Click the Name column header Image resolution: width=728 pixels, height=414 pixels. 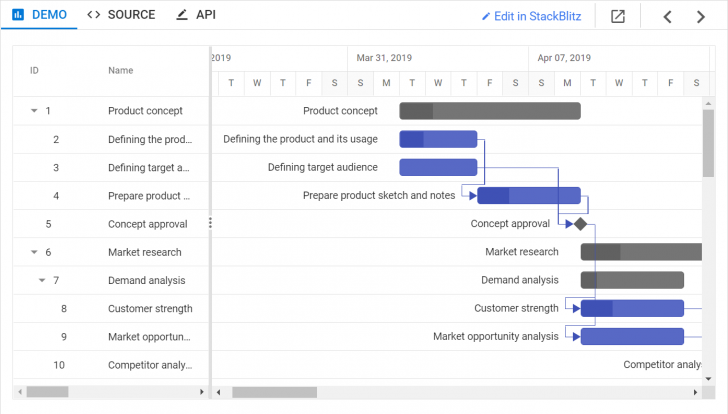tap(121, 71)
